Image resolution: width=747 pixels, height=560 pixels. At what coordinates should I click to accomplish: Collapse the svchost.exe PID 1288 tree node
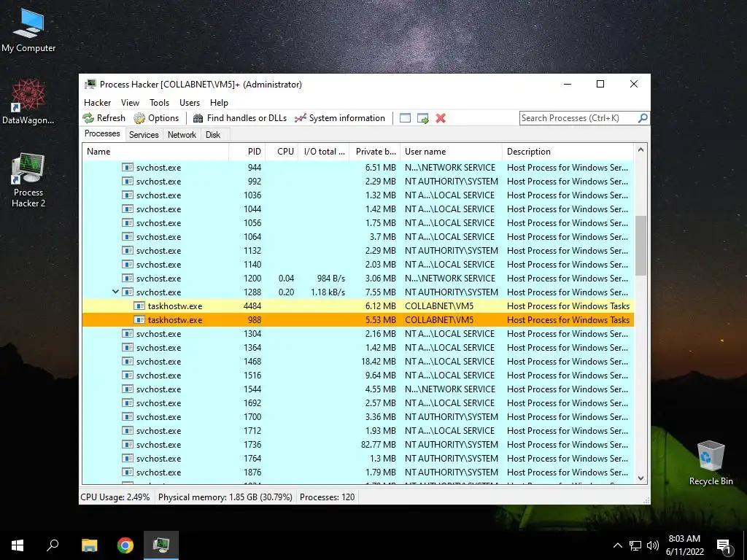[115, 292]
